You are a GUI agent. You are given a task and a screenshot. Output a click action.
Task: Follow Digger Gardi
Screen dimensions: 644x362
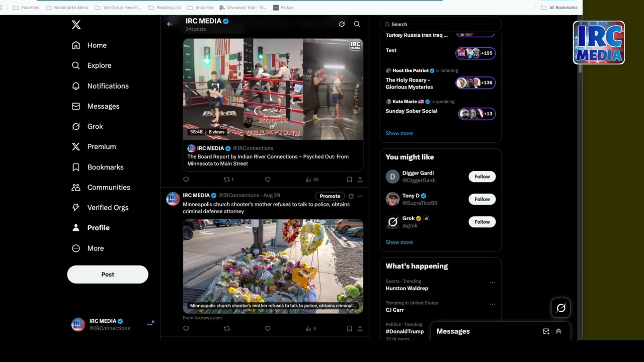(x=482, y=176)
